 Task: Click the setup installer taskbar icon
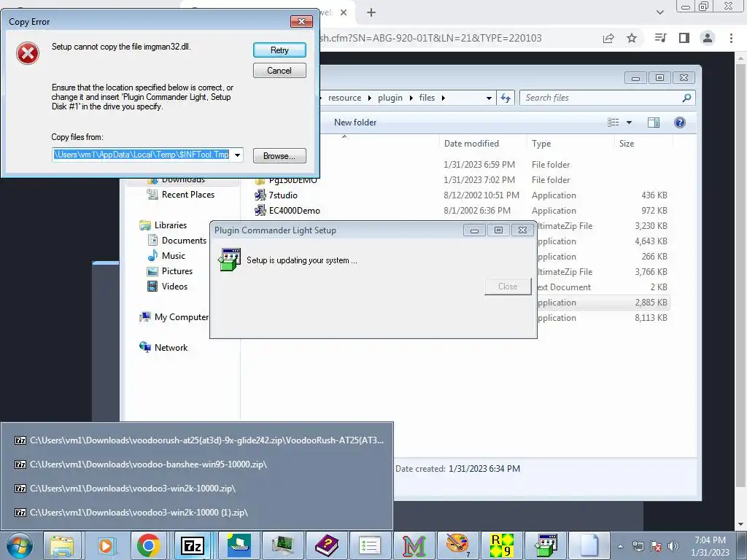[x=546, y=545]
